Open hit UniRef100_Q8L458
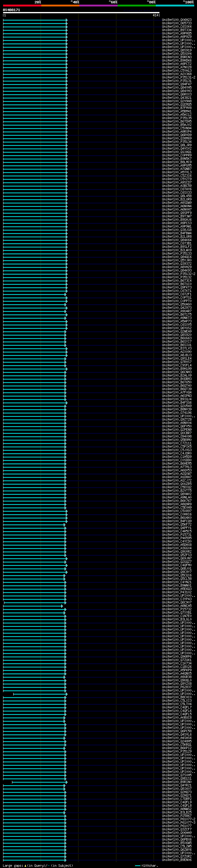 click(177, 196)
